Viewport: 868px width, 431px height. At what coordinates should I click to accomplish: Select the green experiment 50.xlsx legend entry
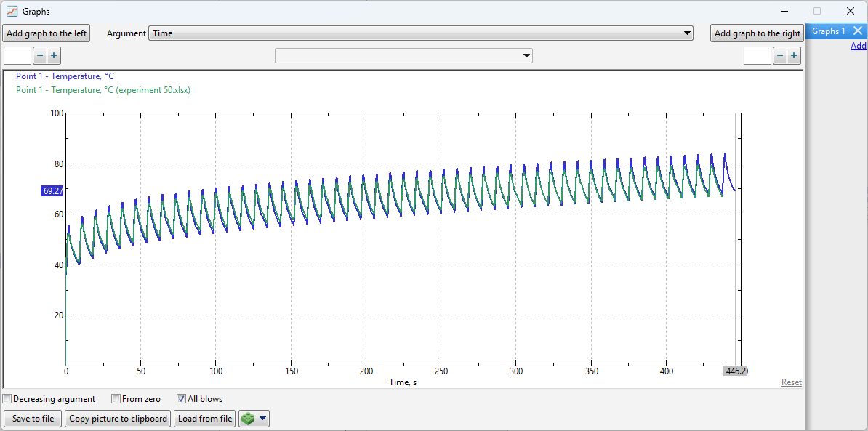click(x=103, y=90)
